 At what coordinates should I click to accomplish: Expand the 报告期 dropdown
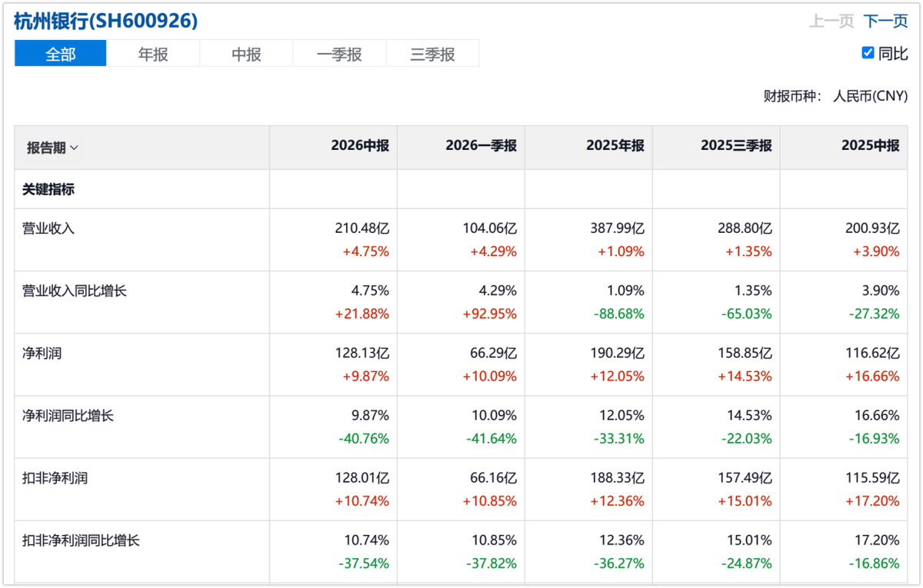point(52,148)
